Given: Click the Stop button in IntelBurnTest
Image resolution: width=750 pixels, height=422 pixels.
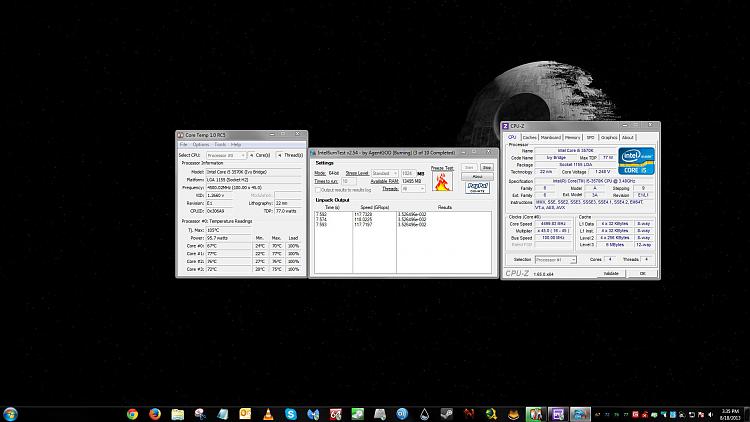Looking at the screenshot, I should point(486,167).
